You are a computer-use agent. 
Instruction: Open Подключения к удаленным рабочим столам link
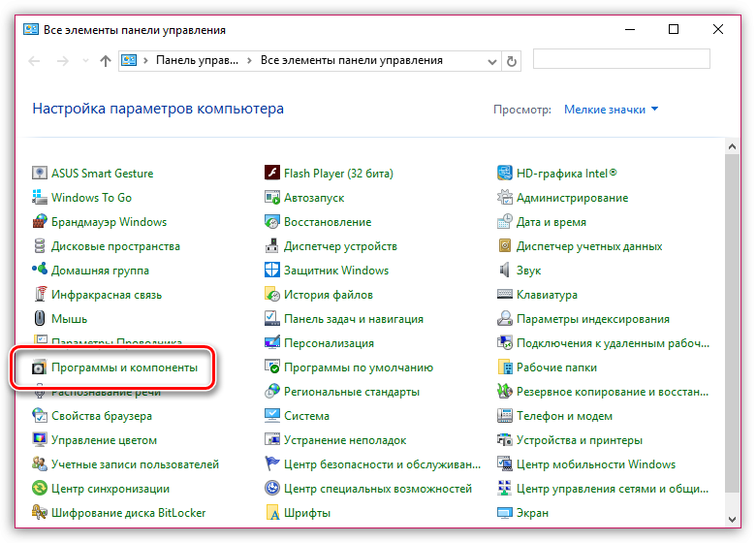[x=613, y=343]
